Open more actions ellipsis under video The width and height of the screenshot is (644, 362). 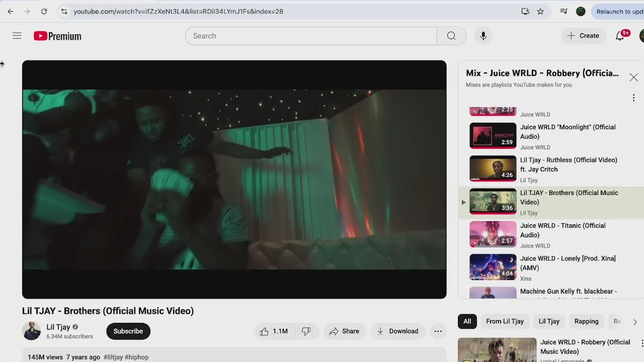coord(438,331)
